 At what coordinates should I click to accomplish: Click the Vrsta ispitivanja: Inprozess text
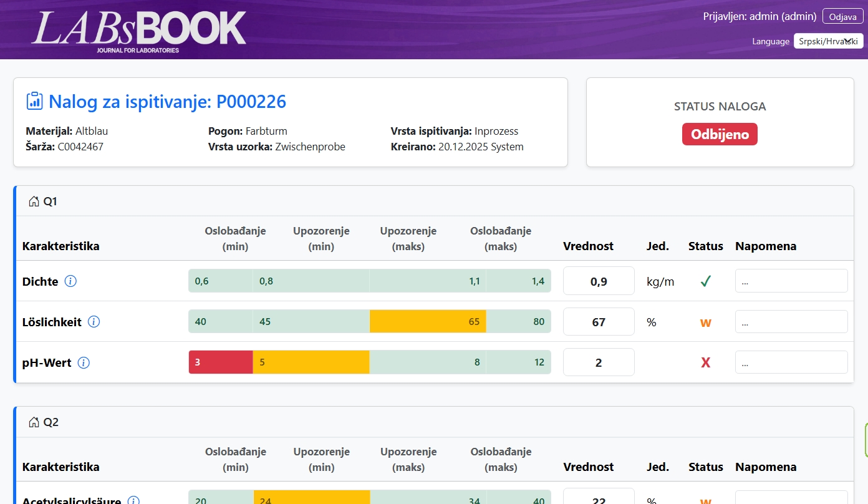[455, 132]
